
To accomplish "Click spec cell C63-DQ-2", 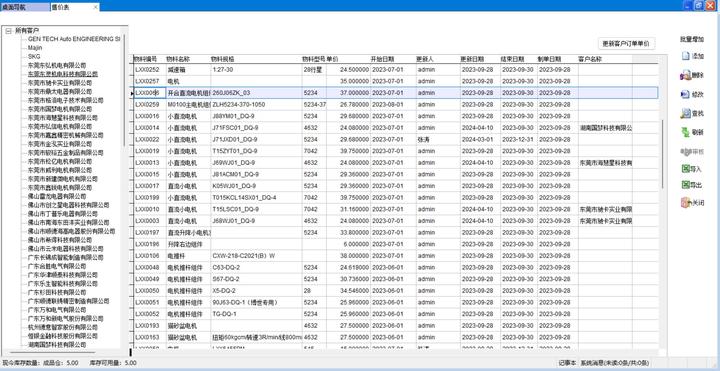I will point(256,267).
